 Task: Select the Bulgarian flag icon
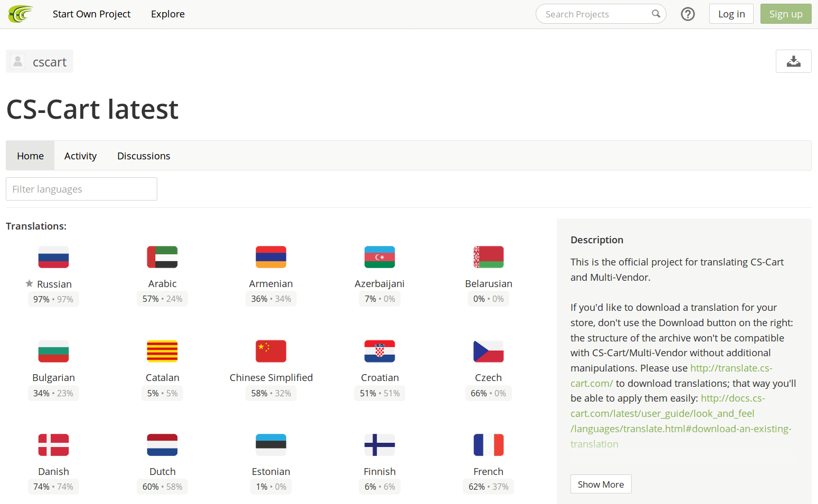tap(53, 351)
